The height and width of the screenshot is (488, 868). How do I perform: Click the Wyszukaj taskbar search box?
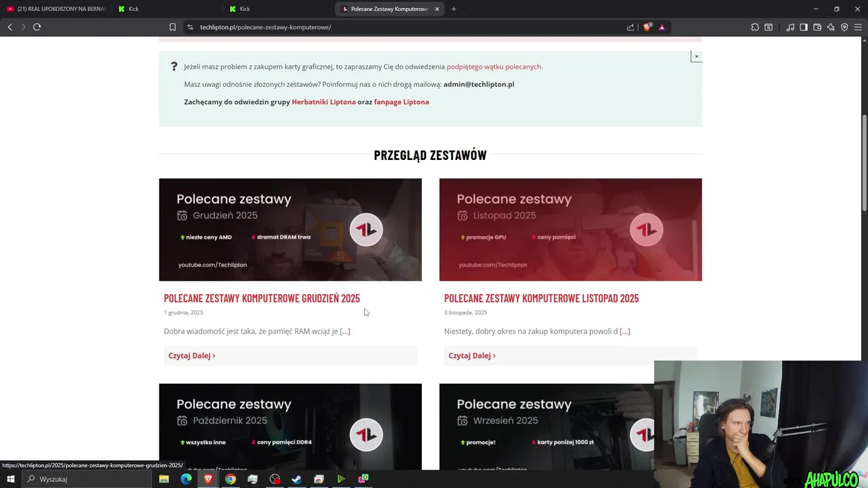click(88, 479)
